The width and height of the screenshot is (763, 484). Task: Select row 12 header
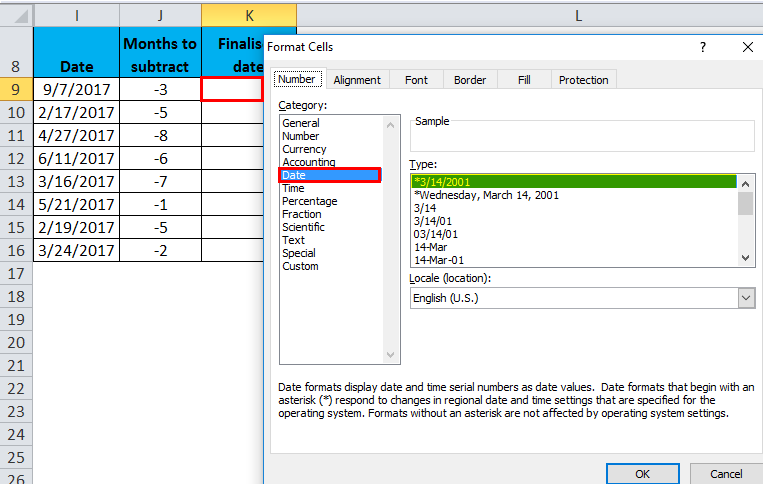click(16, 159)
